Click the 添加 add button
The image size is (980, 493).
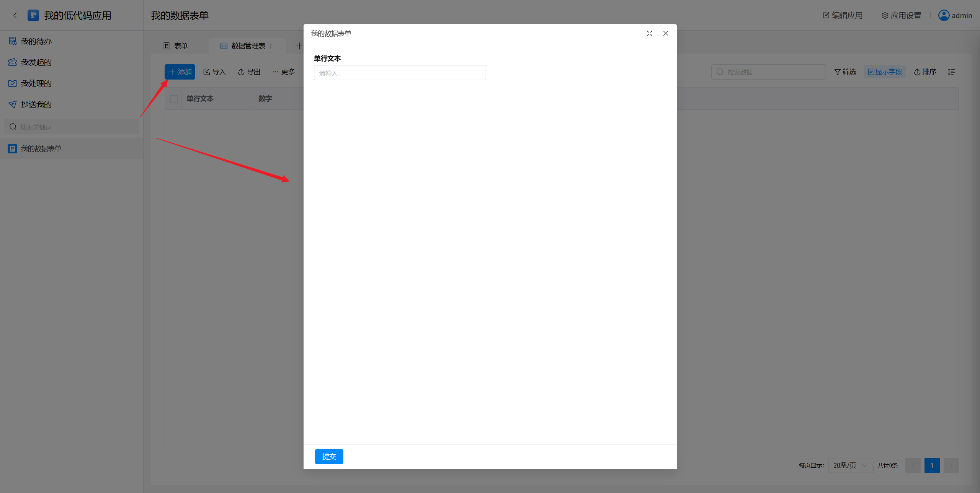(180, 72)
